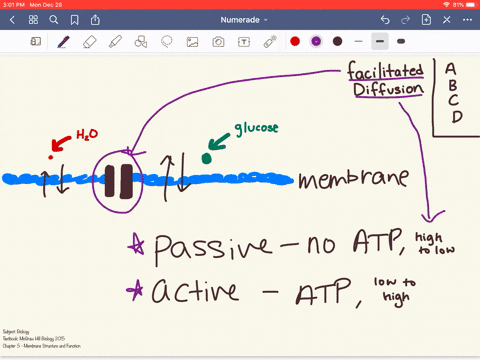The height and width of the screenshot is (360, 480).
Task: Tap the clock time in status bar
Action: 14,5
